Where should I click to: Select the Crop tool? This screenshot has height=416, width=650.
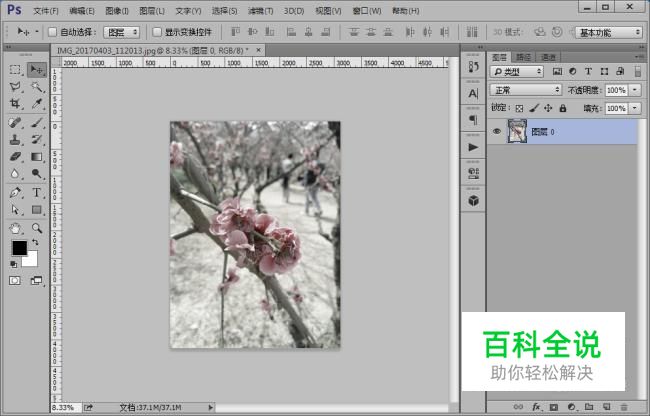click(15, 104)
